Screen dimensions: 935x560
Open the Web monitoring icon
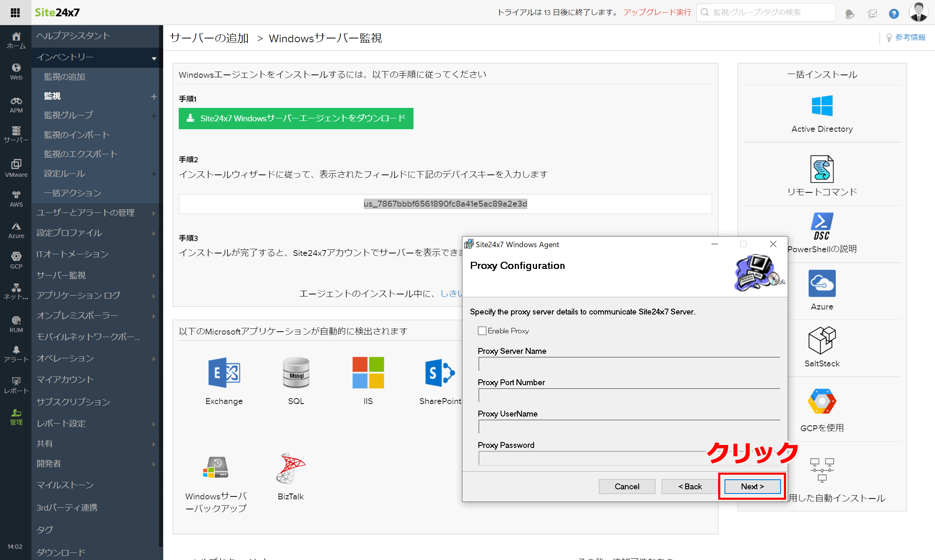click(x=16, y=72)
